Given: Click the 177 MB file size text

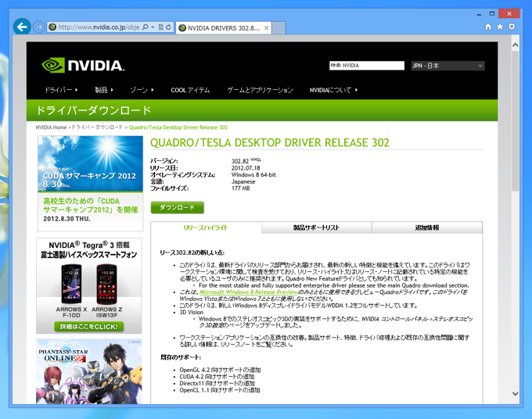Looking at the screenshot, I should tap(240, 188).
